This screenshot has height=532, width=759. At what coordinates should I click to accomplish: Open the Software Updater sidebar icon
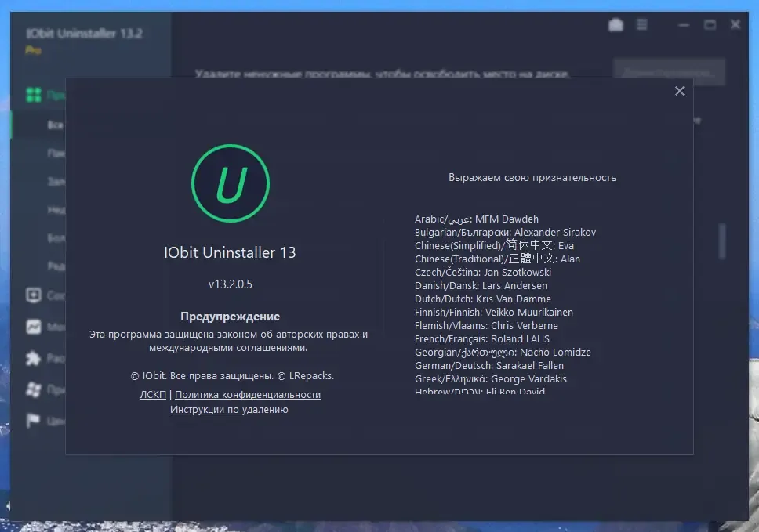coord(34,295)
